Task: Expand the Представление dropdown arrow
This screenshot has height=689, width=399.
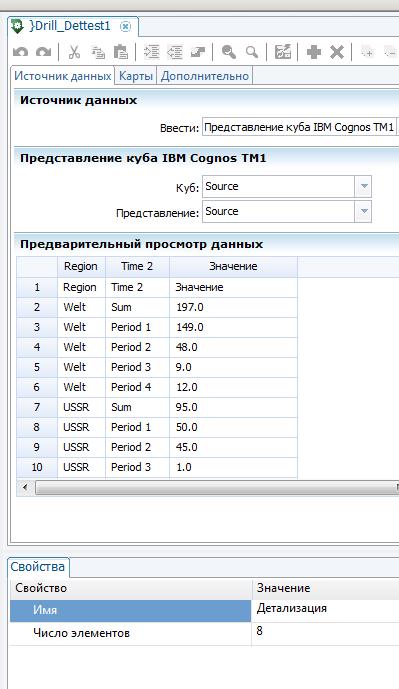Action: point(364,211)
